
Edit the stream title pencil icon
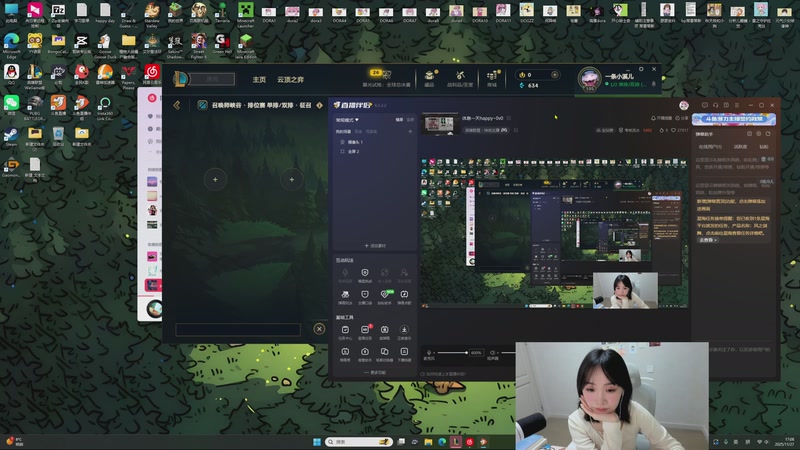(x=509, y=118)
